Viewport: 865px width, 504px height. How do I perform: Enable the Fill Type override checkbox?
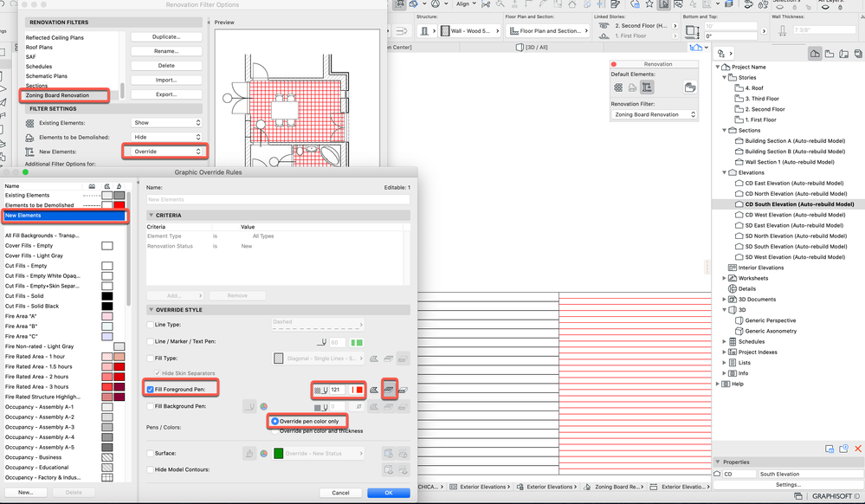click(x=151, y=359)
